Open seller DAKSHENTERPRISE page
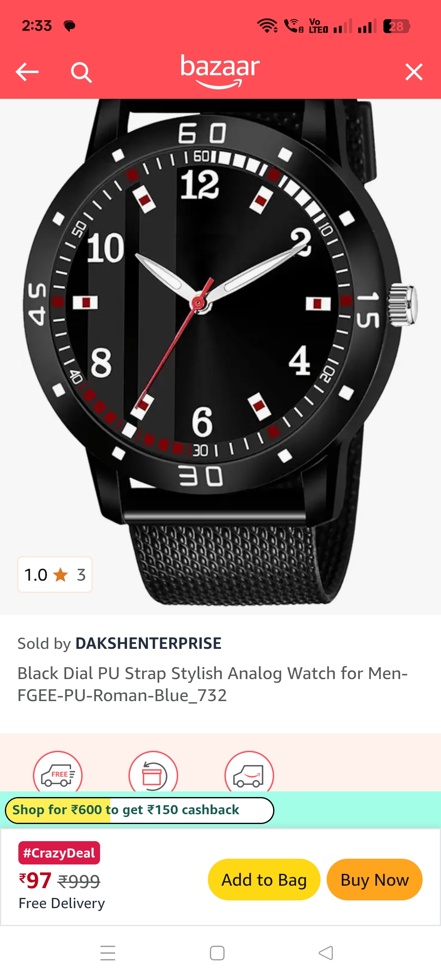Screen dimensions: 441x980 point(148,644)
